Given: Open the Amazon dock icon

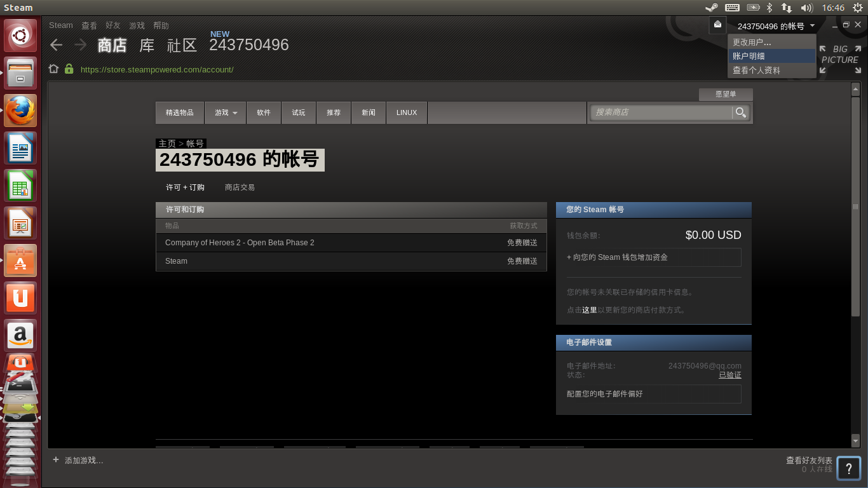Looking at the screenshot, I should (21, 335).
